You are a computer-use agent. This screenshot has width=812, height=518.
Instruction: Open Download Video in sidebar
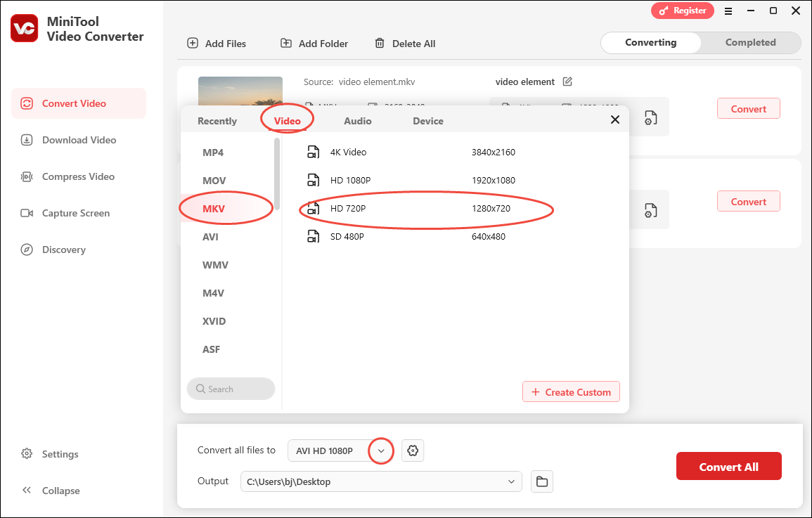79,140
